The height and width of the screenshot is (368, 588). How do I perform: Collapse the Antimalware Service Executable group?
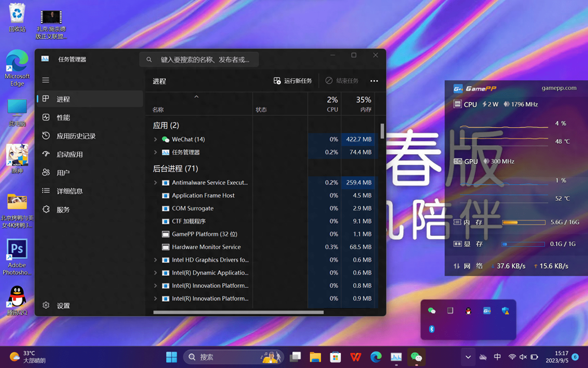(155, 182)
